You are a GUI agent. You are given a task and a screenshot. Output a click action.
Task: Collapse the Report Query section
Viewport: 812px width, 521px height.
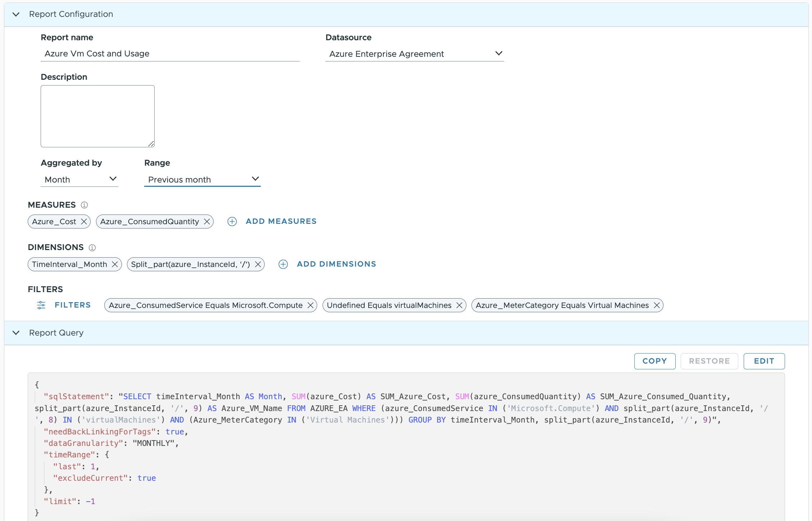[x=16, y=333]
